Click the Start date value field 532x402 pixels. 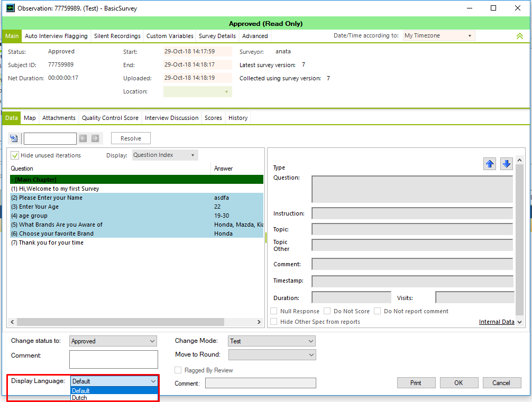[197, 52]
